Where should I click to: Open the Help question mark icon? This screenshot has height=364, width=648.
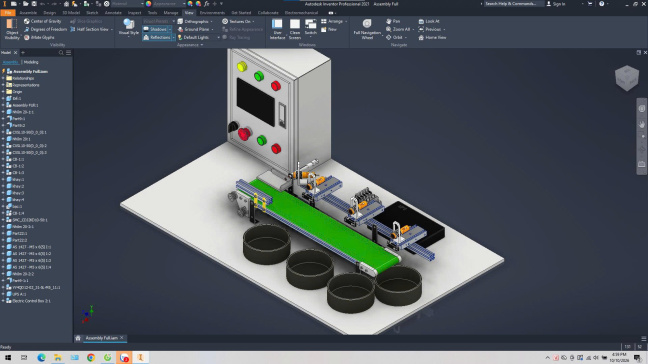pyautogui.click(x=601, y=4)
